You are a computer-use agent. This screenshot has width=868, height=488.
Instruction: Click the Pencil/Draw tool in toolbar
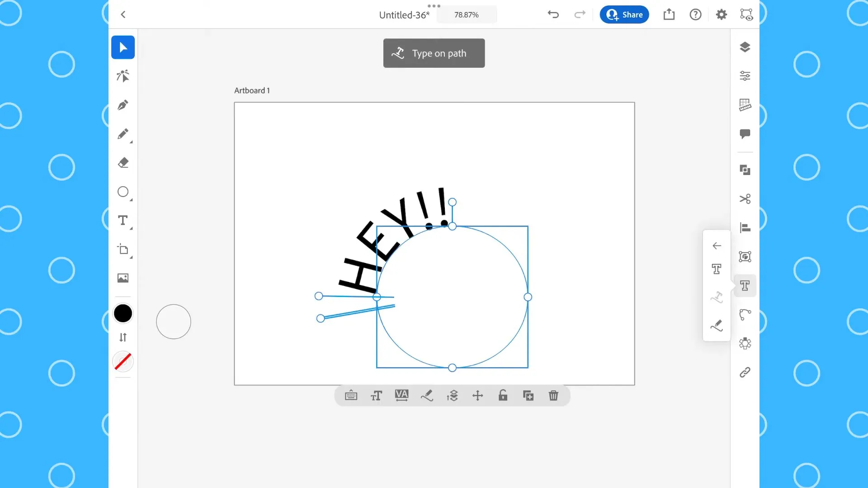[123, 133]
